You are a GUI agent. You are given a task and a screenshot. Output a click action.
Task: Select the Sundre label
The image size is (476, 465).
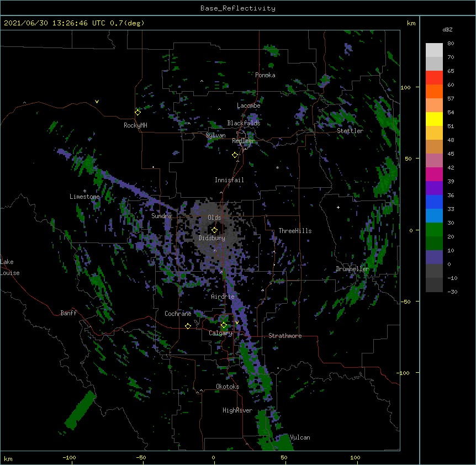point(161,216)
